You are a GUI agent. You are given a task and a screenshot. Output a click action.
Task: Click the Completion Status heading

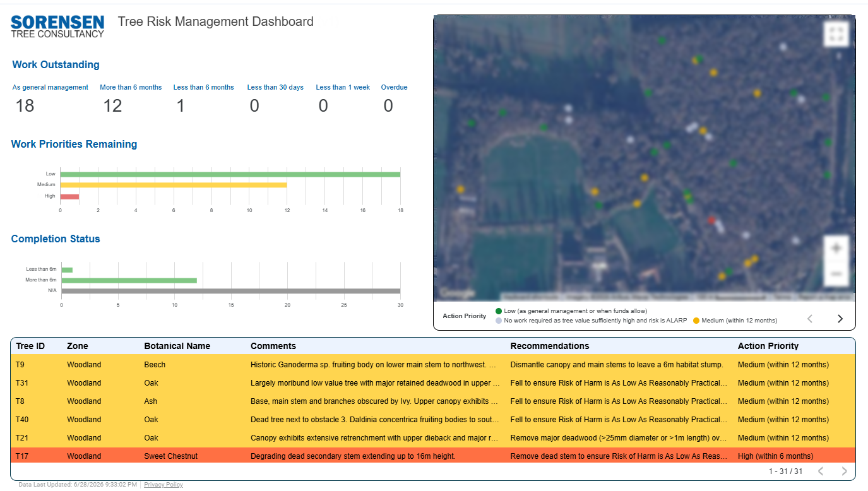pyautogui.click(x=56, y=239)
